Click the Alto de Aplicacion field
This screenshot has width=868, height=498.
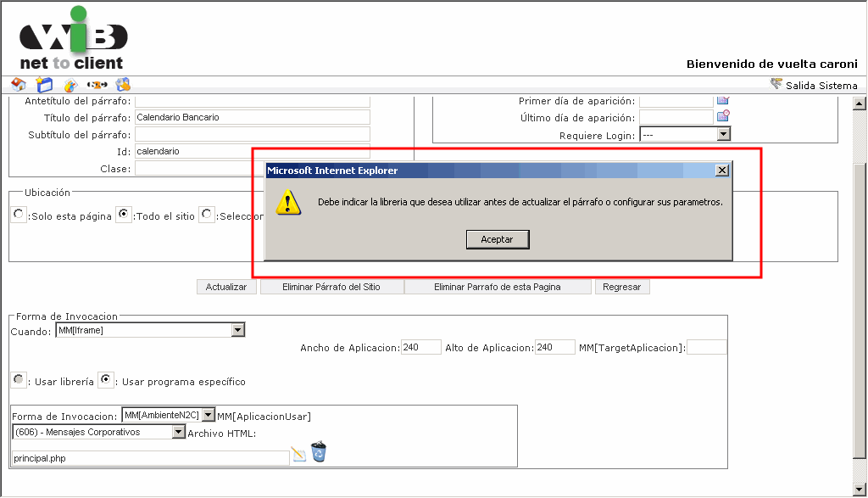[x=555, y=347]
